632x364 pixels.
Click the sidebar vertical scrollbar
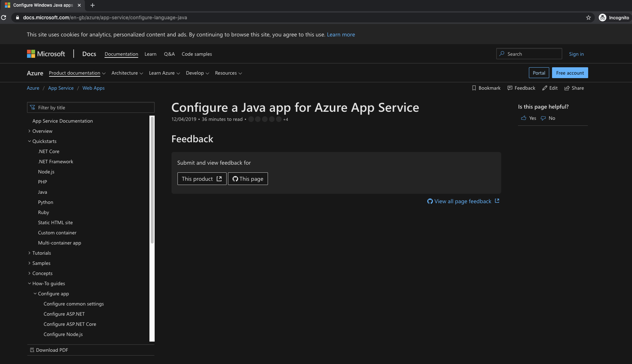[x=152, y=180]
